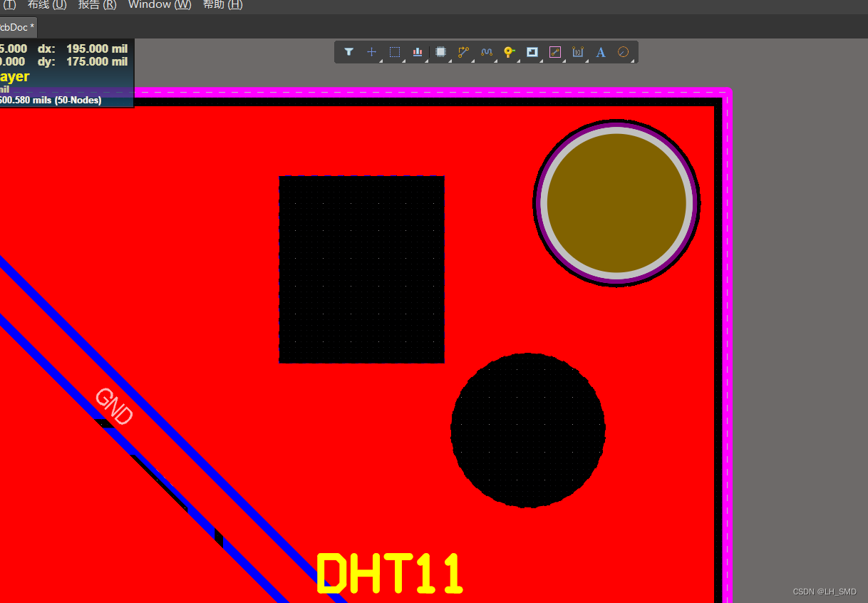
Task: Select the black circular cutout region
Action: [528, 431]
